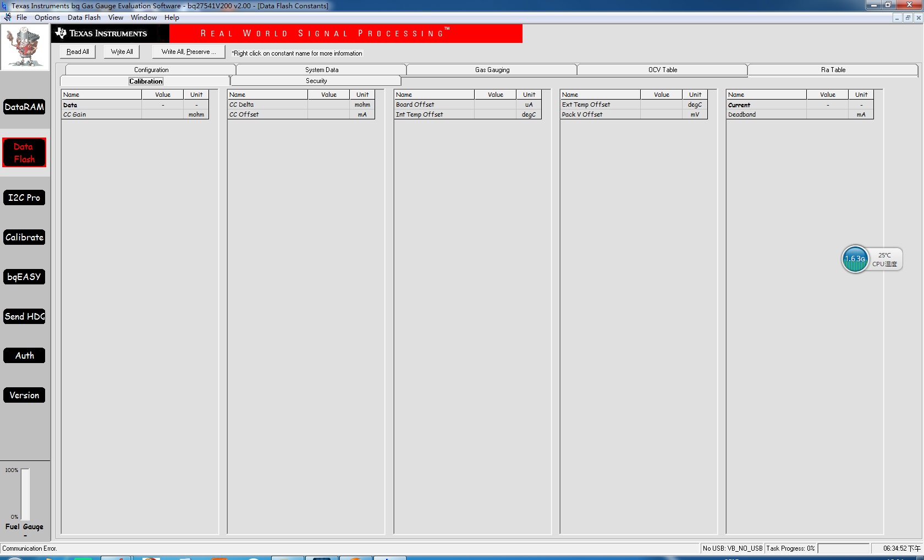924x560 pixels.
Task: Click the Int Temp Offset value field
Action: coord(496,114)
